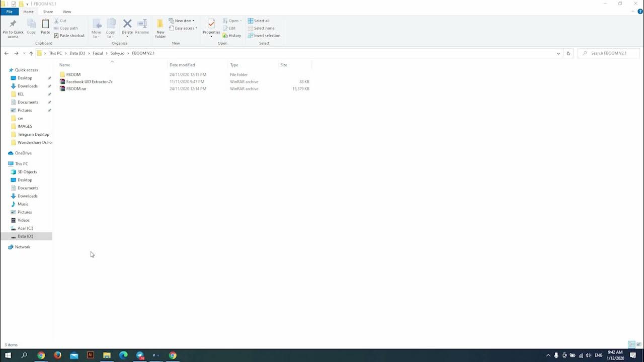This screenshot has height=362, width=644.
Task: Open KEL folder in sidebar
Action: [x=21, y=94]
